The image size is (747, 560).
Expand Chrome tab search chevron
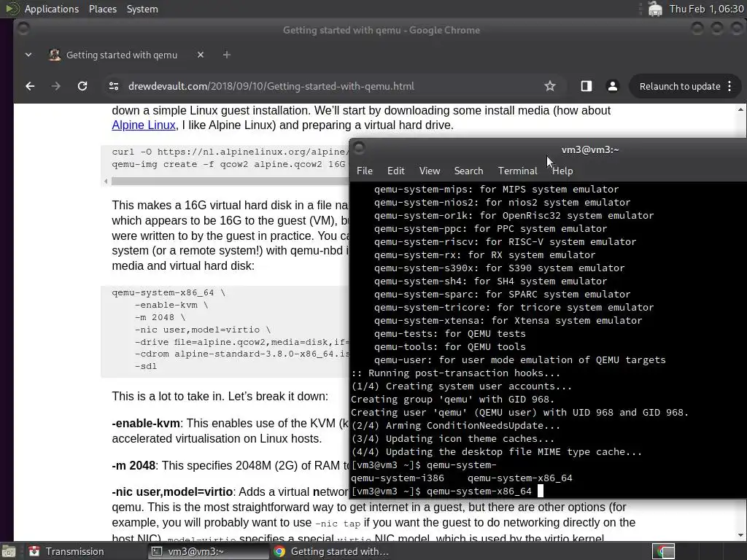pos(28,55)
